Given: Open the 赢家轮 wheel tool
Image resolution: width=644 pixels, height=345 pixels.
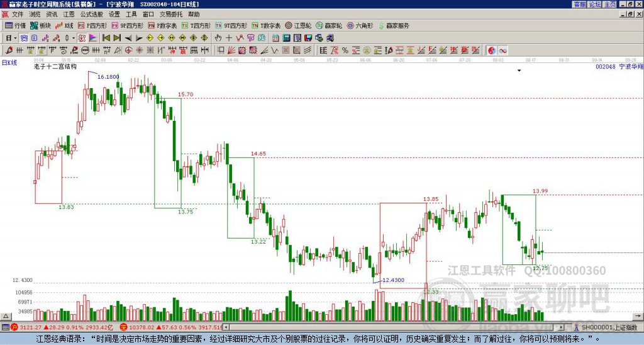Looking at the screenshot, I should coord(329,25).
